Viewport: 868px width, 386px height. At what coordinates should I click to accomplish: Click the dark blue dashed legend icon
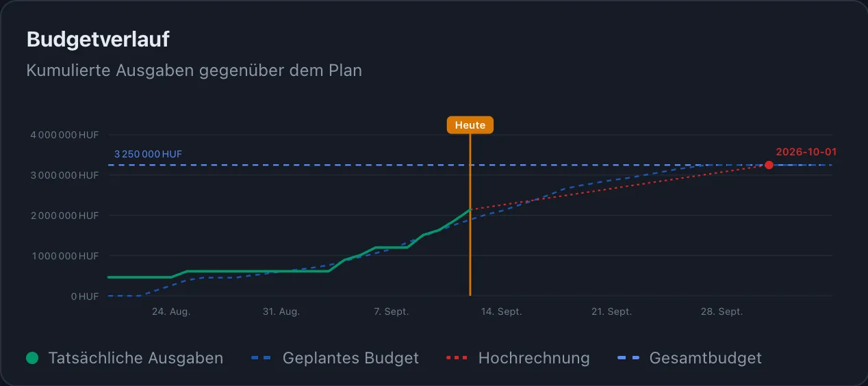click(x=262, y=358)
